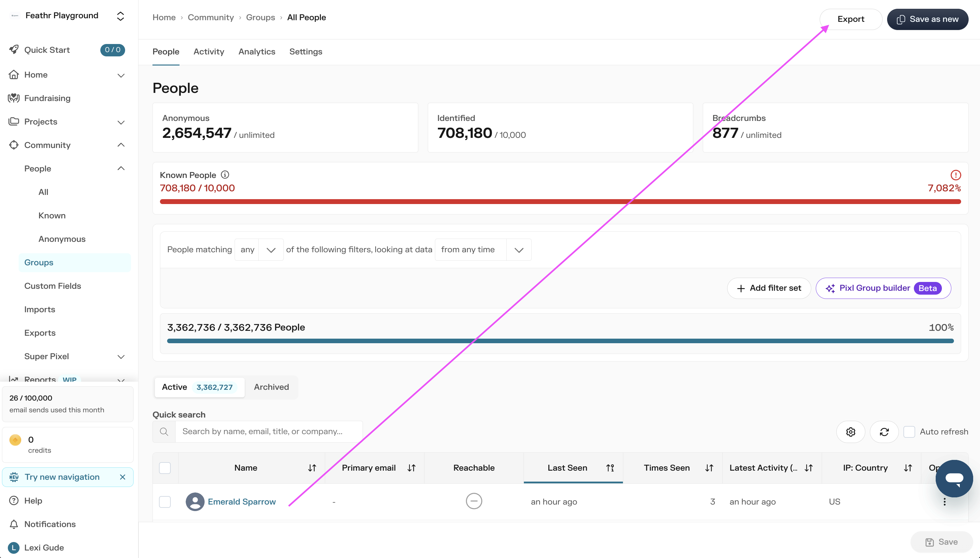Image resolution: width=980 pixels, height=558 pixels.
Task: Switch to the Activity tab
Action: point(209,52)
